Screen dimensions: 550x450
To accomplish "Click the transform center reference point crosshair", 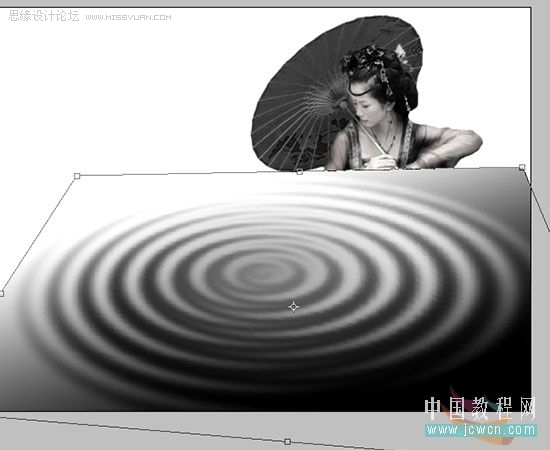I will click(x=294, y=307).
